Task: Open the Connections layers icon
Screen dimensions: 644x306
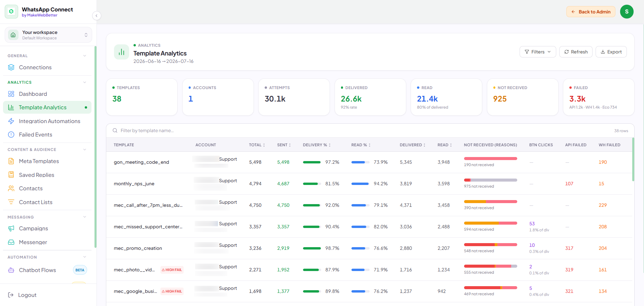Action: (x=11, y=67)
